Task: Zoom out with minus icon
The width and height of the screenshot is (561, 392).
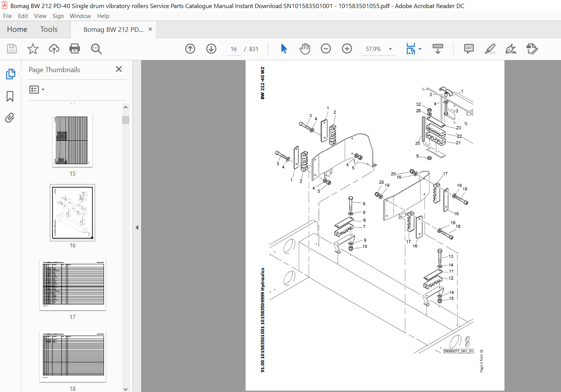Action: coord(326,49)
